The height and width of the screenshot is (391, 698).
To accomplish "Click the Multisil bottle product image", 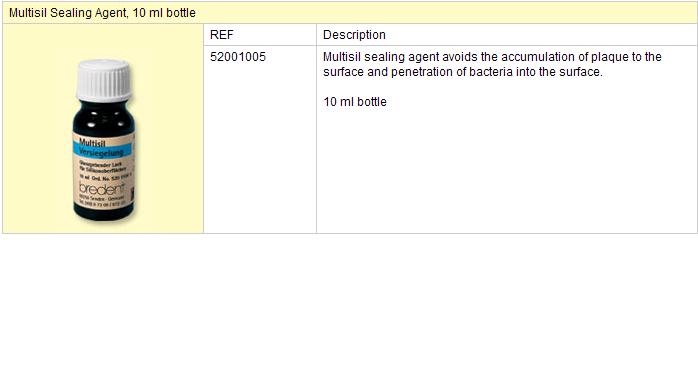I will click(x=104, y=140).
